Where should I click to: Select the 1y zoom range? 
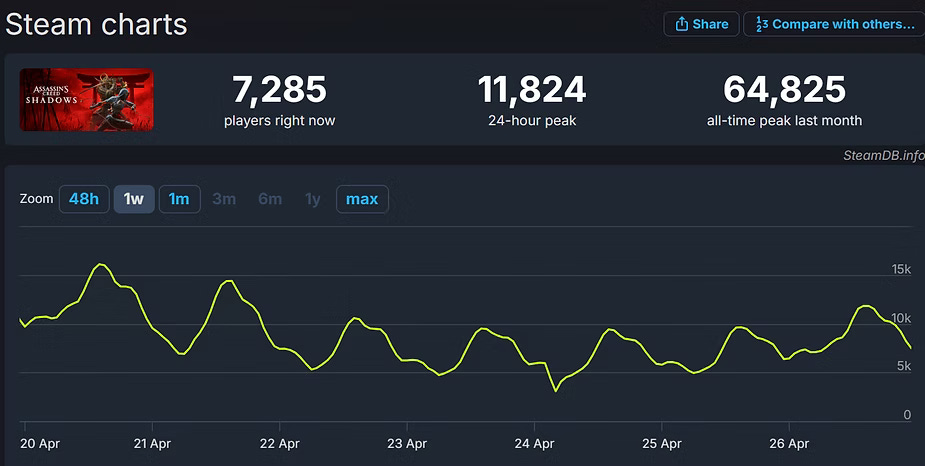click(x=313, y=199)
